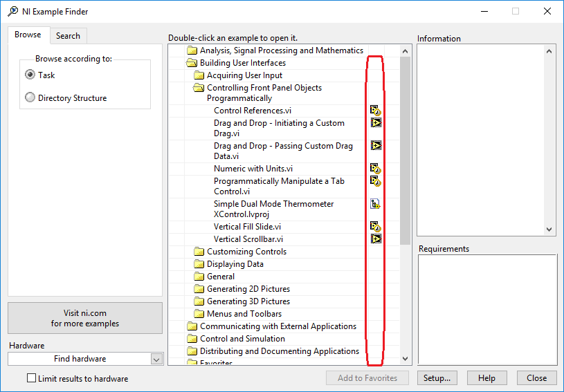Click the VI icon for Drag and Drop - Initiating a Custom Drag.vi

[376, 122]
